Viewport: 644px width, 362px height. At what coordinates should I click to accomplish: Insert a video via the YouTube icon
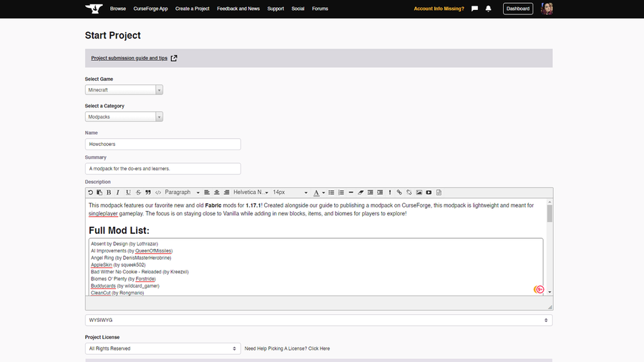[x=429, y=192]
